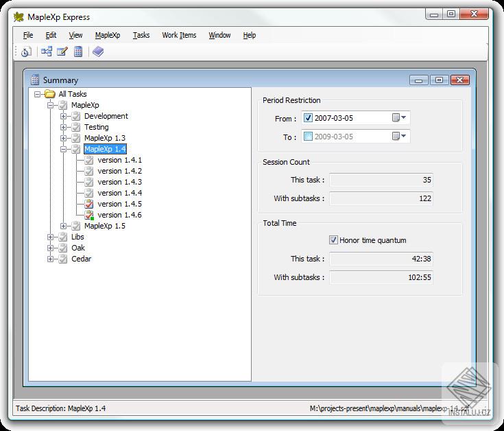Click the active task icon of version 1.4.6
The height and width of the screenshot is (431, 504).
[x=89, y=215]
